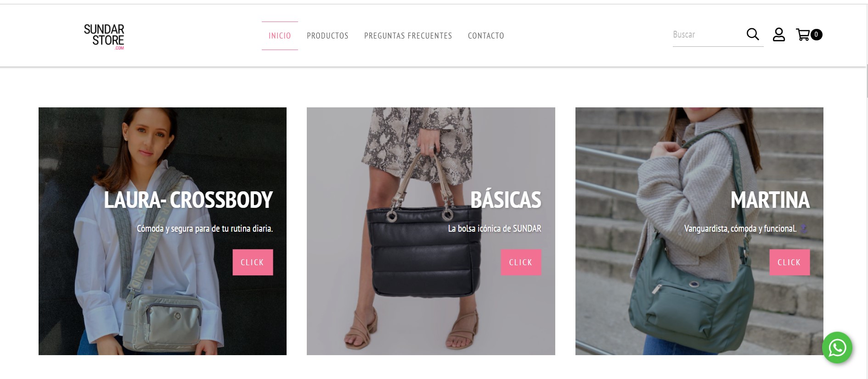This screenshot has width=868, height=379.
Task: Open the user account icon
Action: [779, 34]
